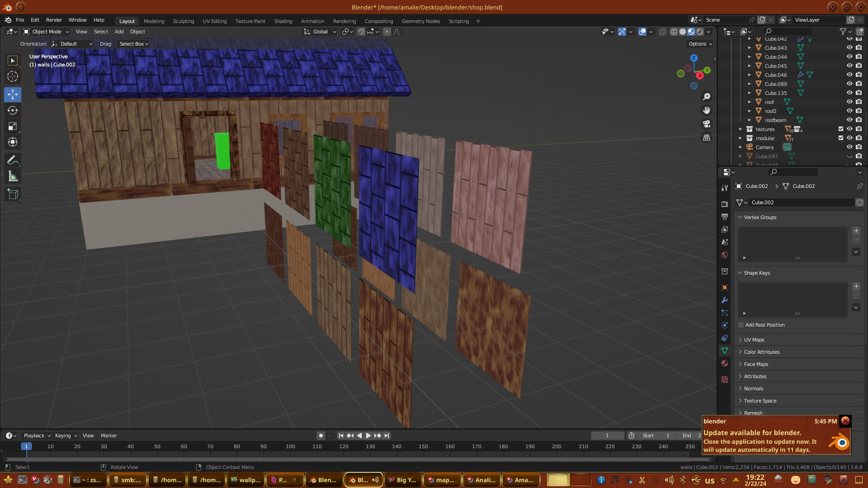Expand the modular collection in outliner

pos(741,138)
